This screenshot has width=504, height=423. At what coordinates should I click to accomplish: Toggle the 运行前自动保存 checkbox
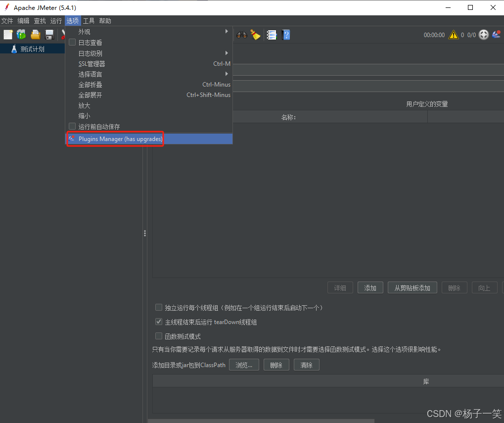point(72,126)
